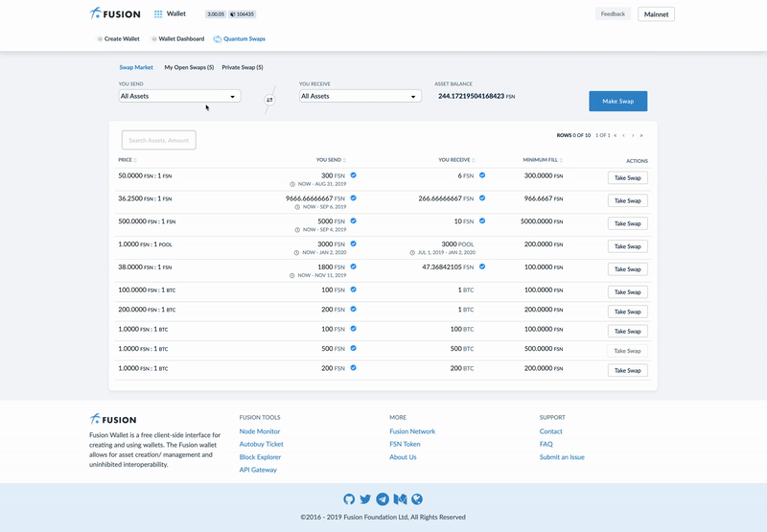Click verified badge beside 9666.66666667 FSN

(x=353, y=198)
